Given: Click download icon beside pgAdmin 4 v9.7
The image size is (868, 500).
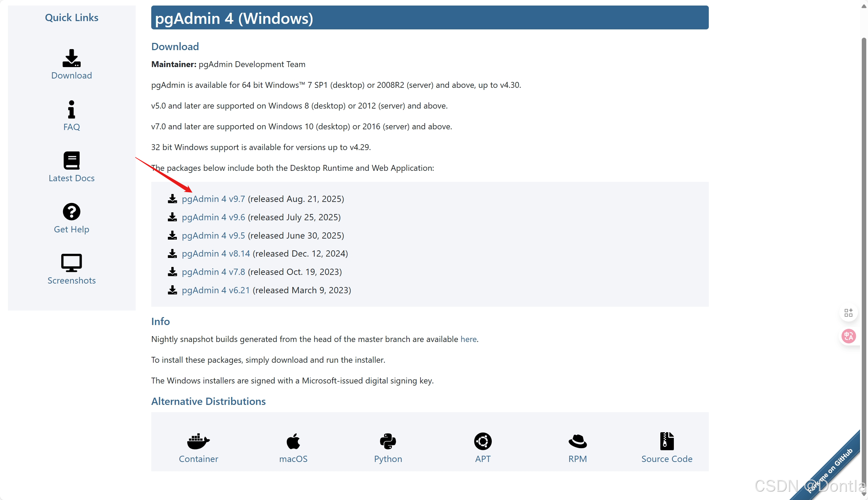Looking at the screenshot, I should pyautogui.click(x=172, y=199).
